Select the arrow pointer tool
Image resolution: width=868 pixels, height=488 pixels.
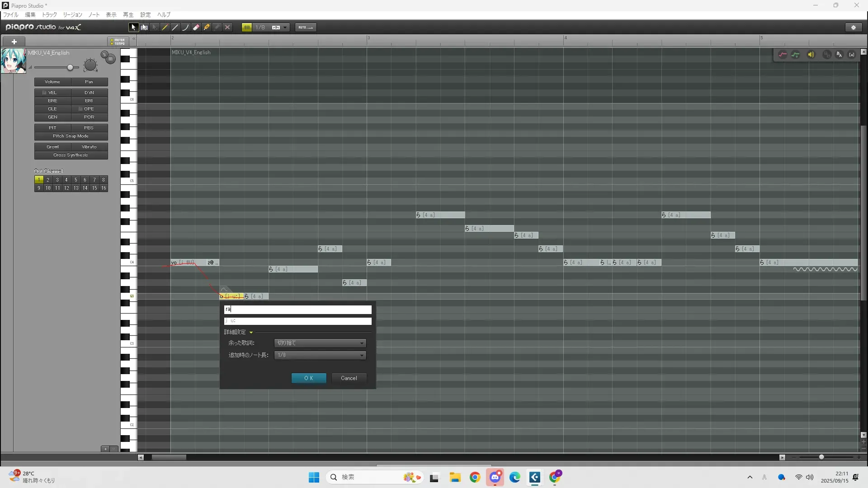pyautogui.click(x=133, y=28)
